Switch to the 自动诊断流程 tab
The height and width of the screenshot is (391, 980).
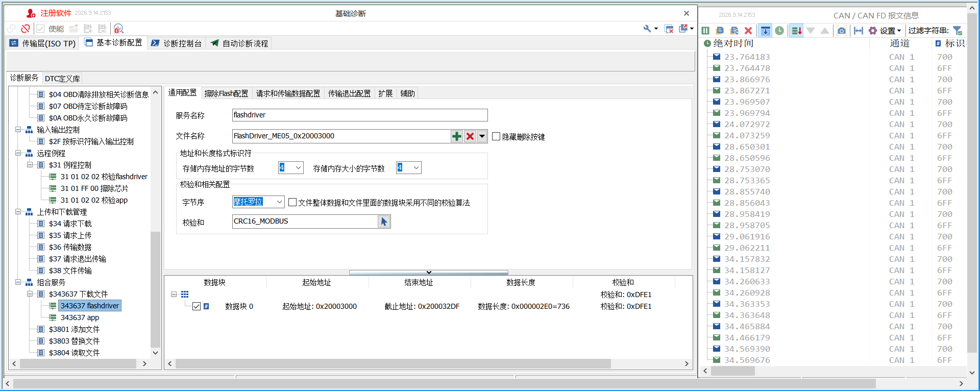point(239,43)
